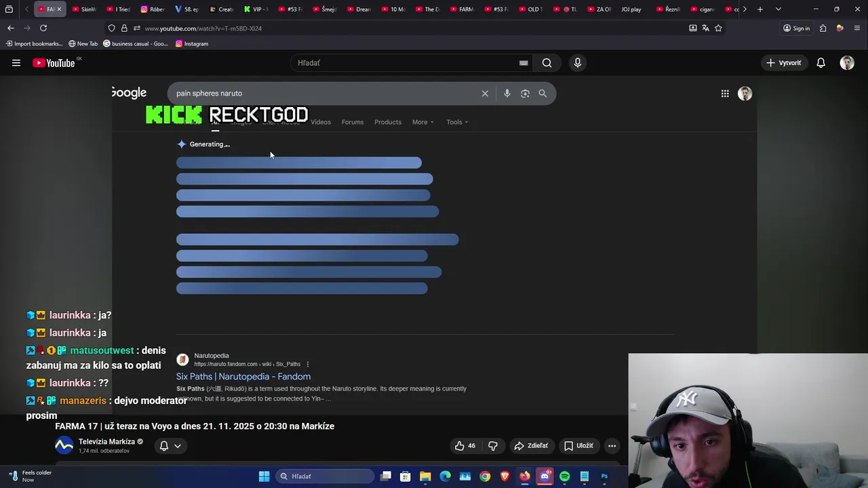Click the browser Sign in button
This screenshot has height=488, width=868.
pyautogui.click(x=796, y=28)
